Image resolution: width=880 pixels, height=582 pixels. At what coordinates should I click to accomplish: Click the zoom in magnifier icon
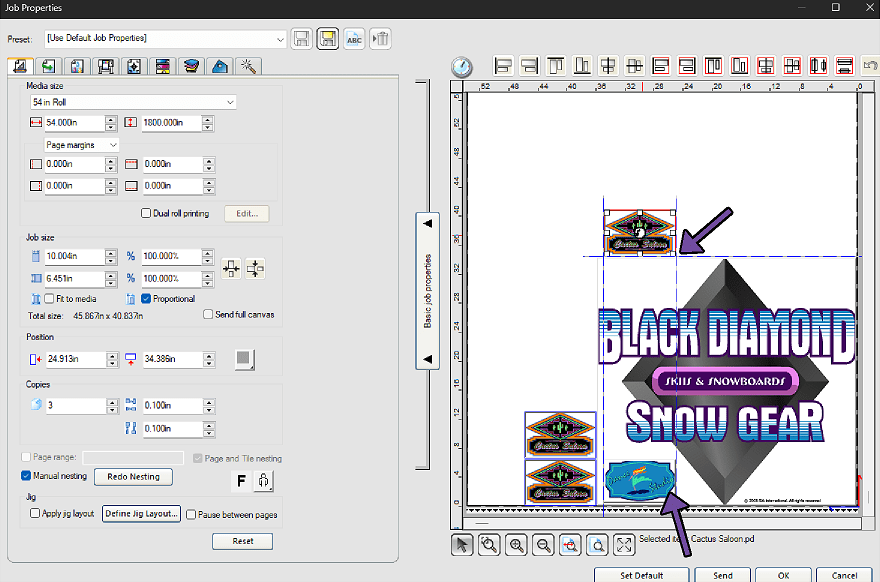pos(516,545)
